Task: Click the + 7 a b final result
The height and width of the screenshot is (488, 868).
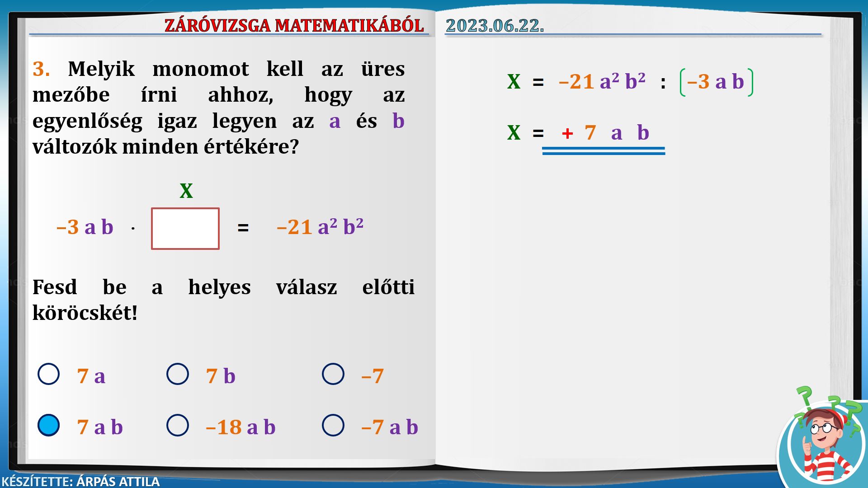Action: tap(605, 133)
